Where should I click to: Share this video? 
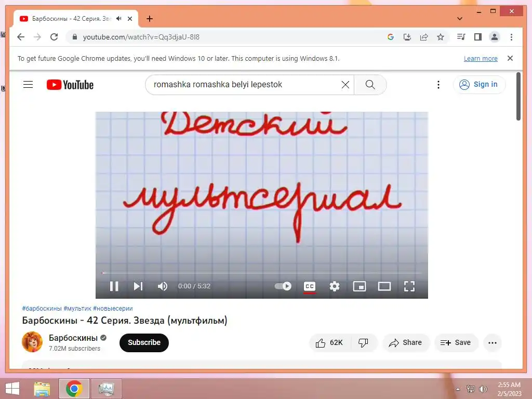[x=406, y=343]
